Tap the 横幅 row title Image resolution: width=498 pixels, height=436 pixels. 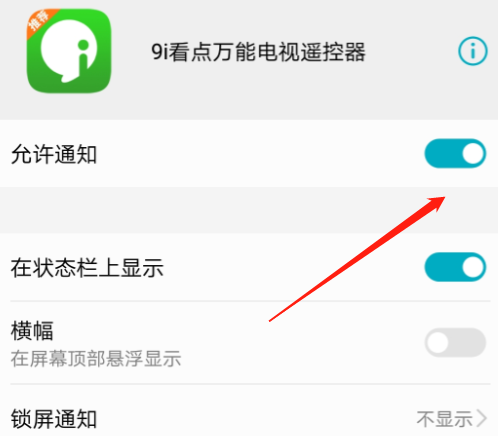[32, 331]
